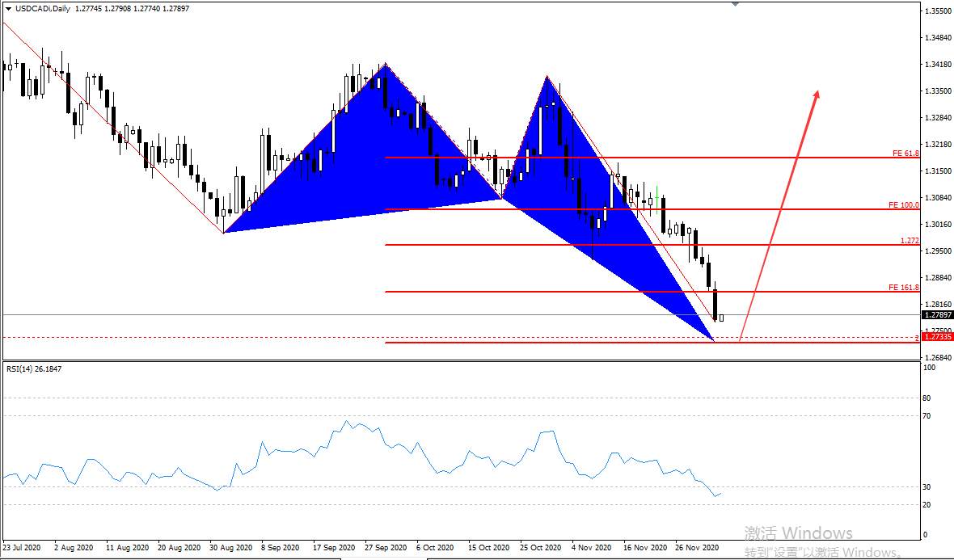This screenshot has height=560, width=954.
Task: Click the RSI(14) 26.1847 indicator label
Action: [x=33, y=369]
